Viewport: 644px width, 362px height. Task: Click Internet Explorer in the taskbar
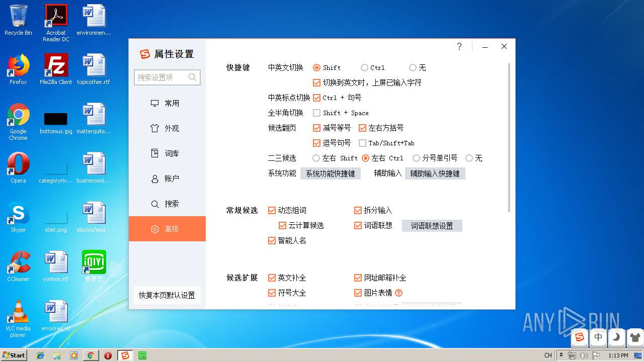[40, 355]
